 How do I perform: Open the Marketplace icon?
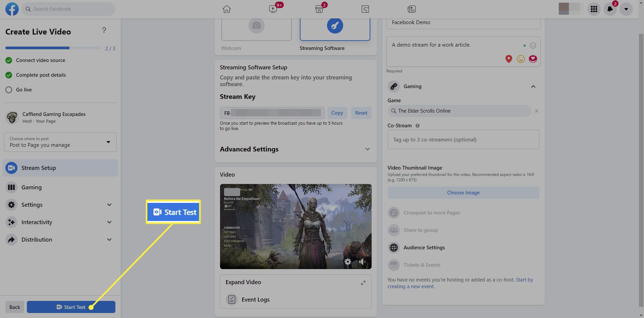click(319, 9)
